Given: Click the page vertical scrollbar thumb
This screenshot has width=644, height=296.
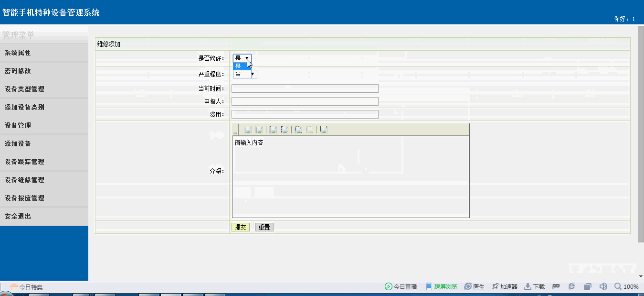Looking at the screenshot, I should 641,133.
